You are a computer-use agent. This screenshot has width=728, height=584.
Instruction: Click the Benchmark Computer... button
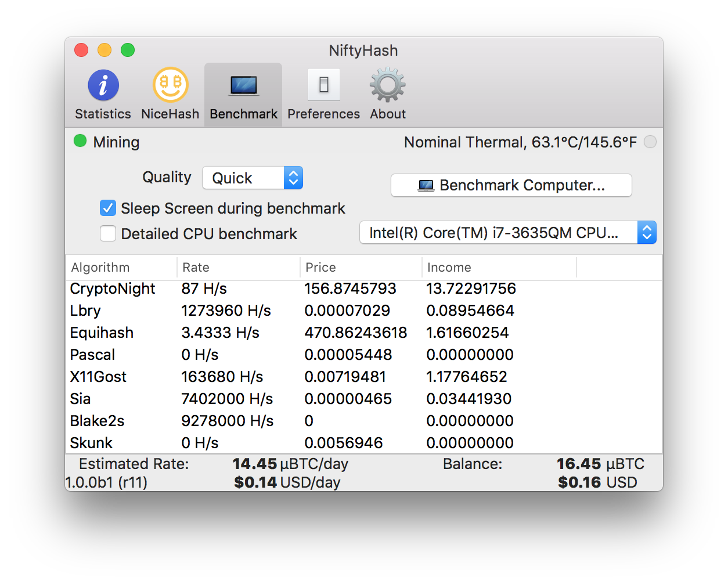tap(511, 185)
